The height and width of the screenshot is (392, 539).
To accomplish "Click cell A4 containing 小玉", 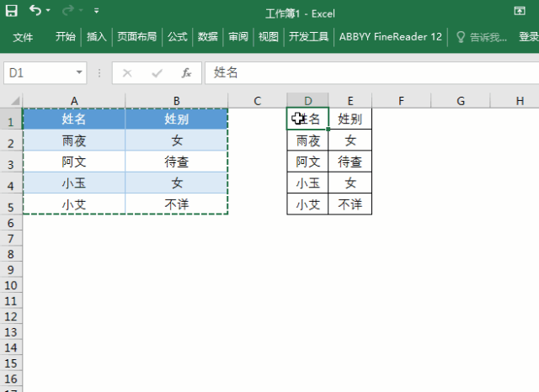I will coord(74,183).
